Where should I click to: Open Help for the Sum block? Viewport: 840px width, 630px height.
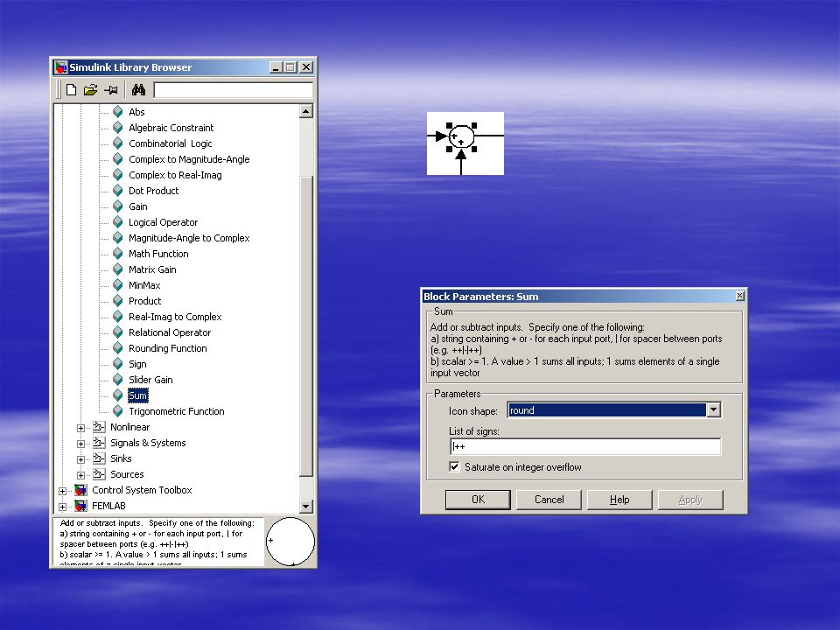619,500
